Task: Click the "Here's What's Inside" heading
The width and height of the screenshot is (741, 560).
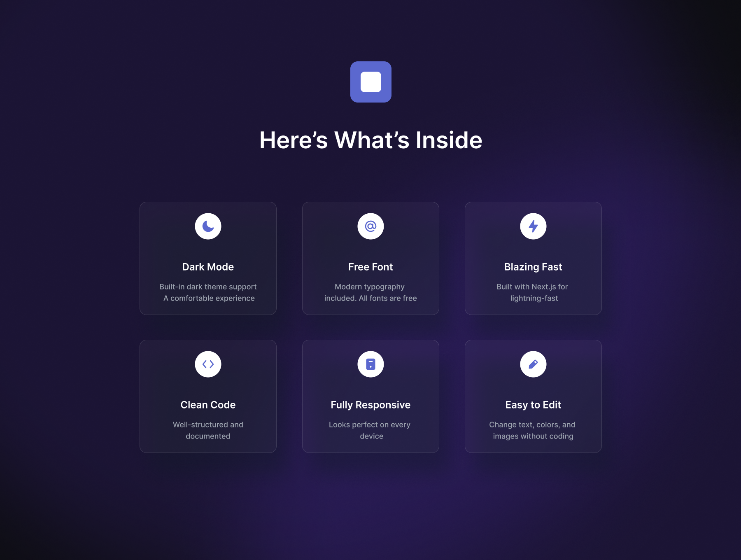Action: coord(370,140)
